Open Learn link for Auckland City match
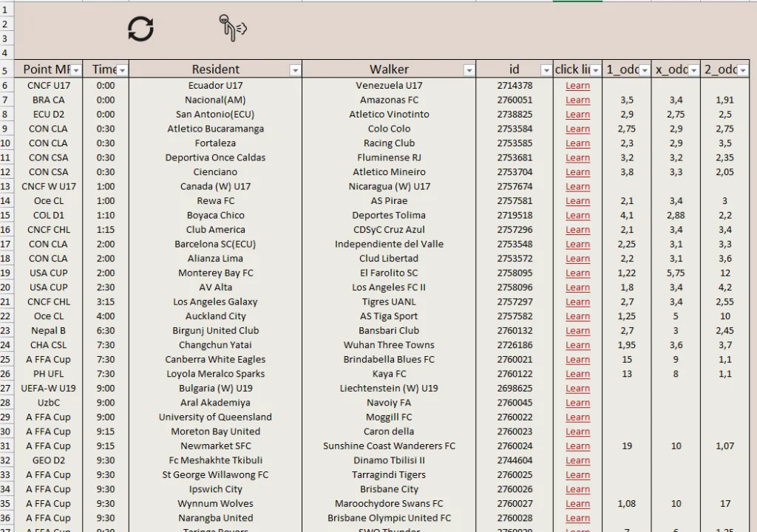 (577, 316)
